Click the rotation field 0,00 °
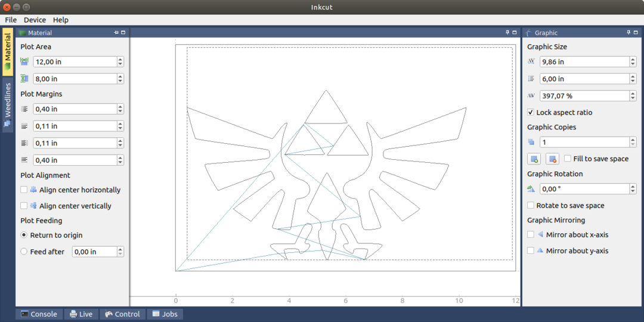The height and width of the screenshot is (322, 644). 585,189
